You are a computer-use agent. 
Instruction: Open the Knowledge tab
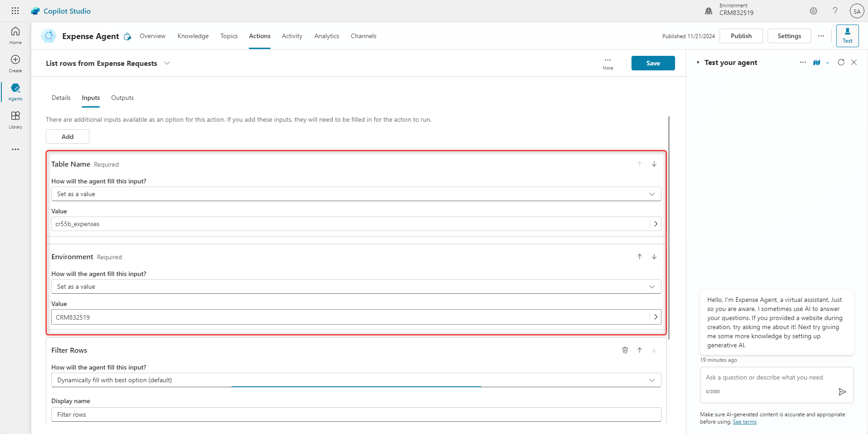coord(193,36)
